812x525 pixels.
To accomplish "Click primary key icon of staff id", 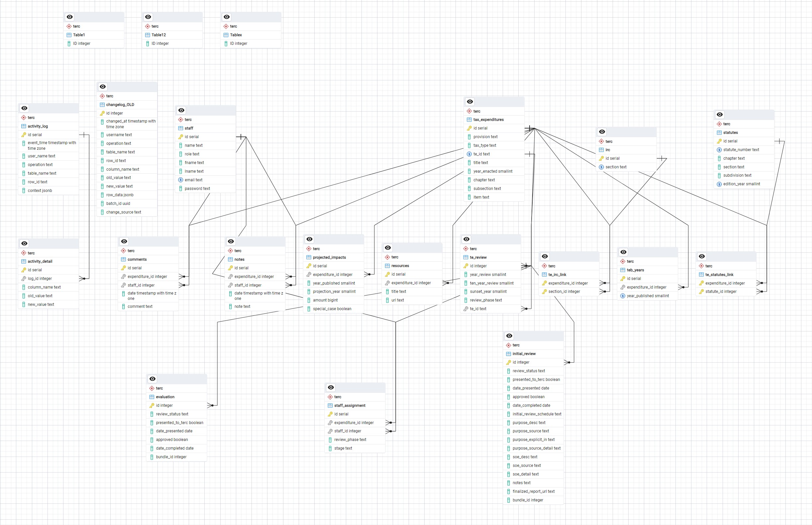I will tap(181, 137).
